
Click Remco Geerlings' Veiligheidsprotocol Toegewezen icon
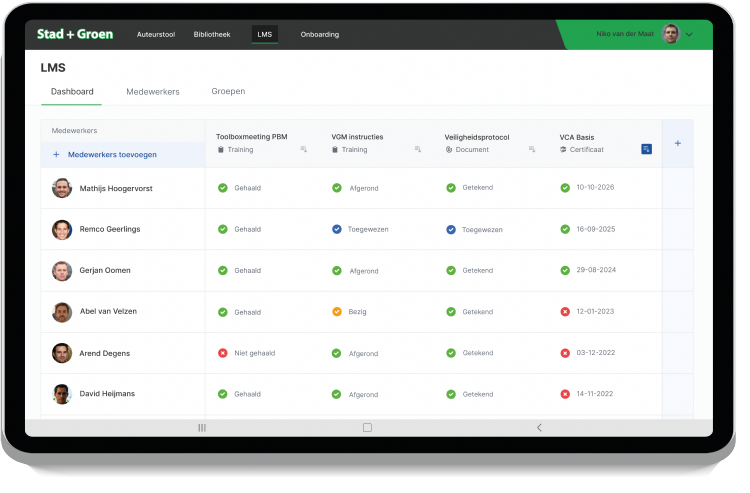[451, 230]
